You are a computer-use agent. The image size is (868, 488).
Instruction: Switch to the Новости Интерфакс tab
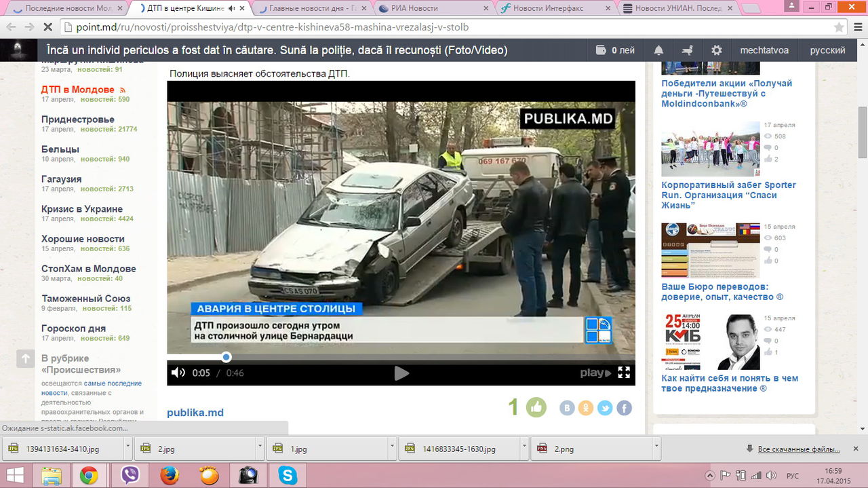click(555, 8)
